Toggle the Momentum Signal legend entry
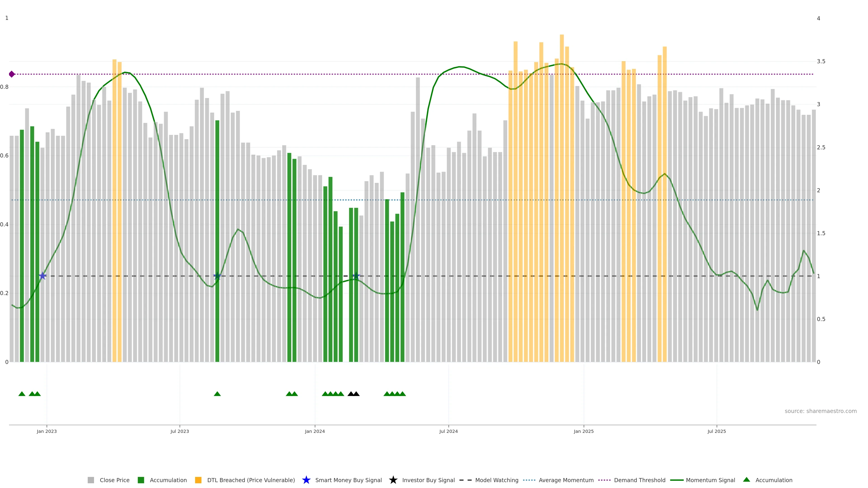 coord(710,480)
